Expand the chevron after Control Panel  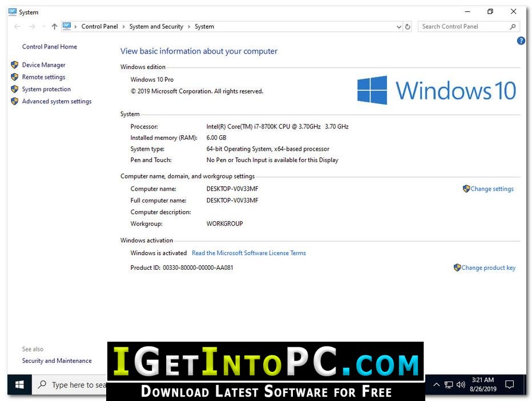123,26
